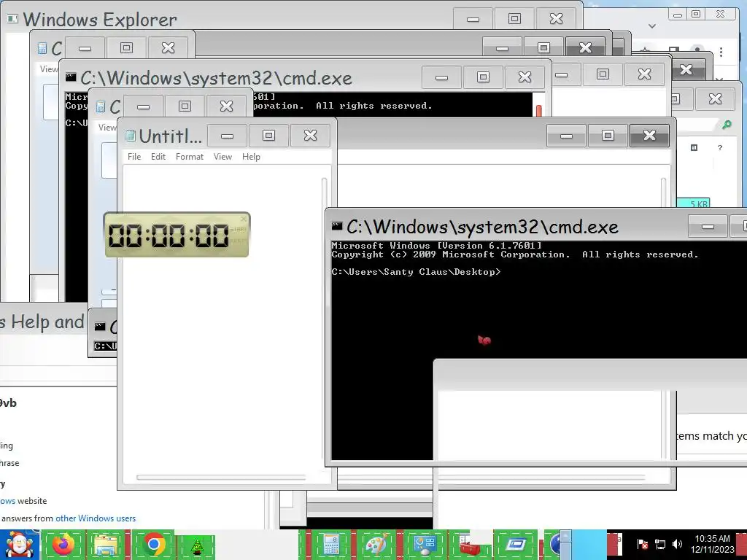Image resolution: width=747 pixels, height=560 pixels.
Task: Click the Untitled Notepad title icon
Action: (x=130, y=136)
